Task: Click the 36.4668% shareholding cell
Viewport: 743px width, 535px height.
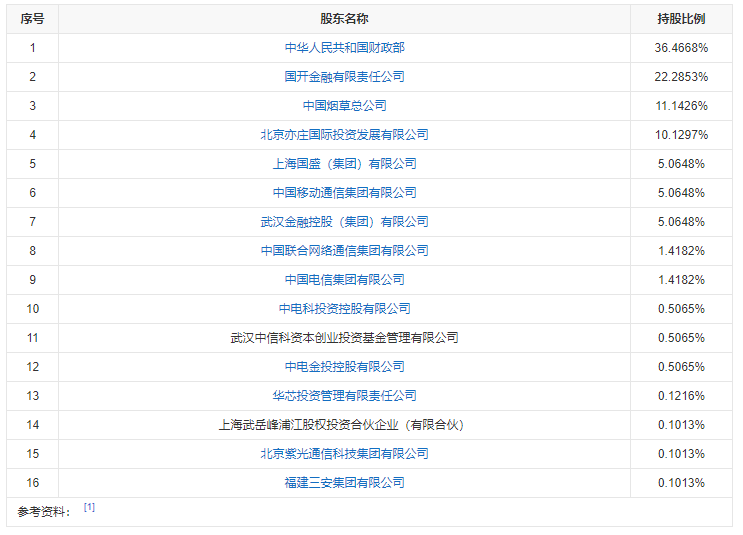Action: (x=682, y=48)
